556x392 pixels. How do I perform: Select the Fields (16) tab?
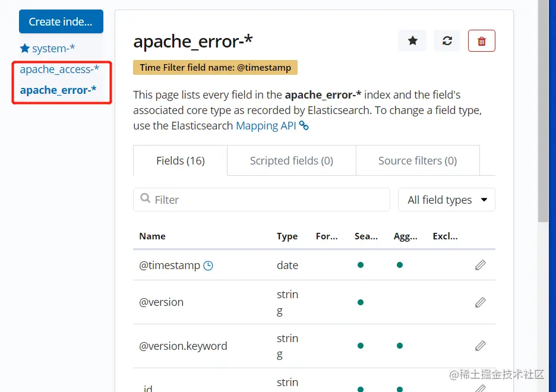point(181,161)
